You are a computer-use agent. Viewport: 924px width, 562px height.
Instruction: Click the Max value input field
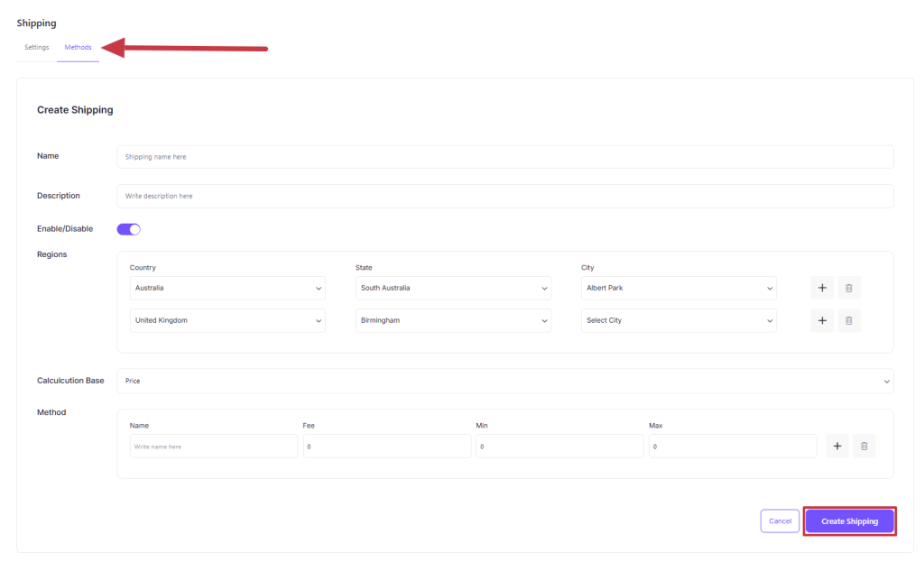coord(733,447)
